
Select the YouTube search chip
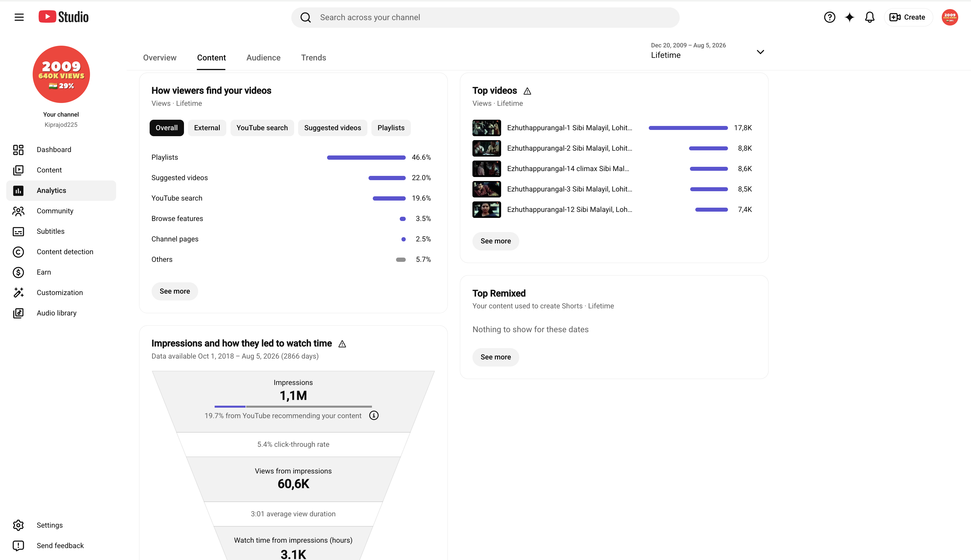click(262, 128)
